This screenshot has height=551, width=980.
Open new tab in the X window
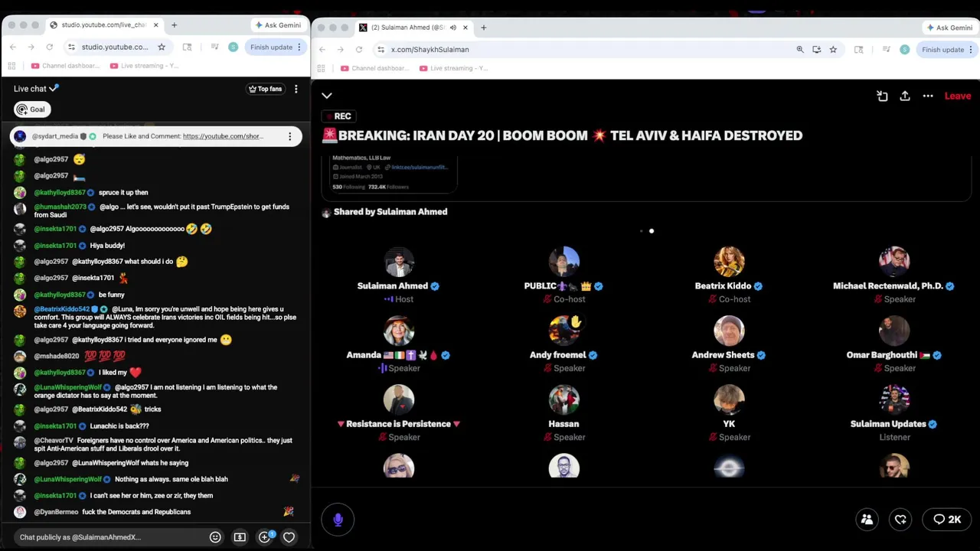pyautogui.click(x=483, y=28)
